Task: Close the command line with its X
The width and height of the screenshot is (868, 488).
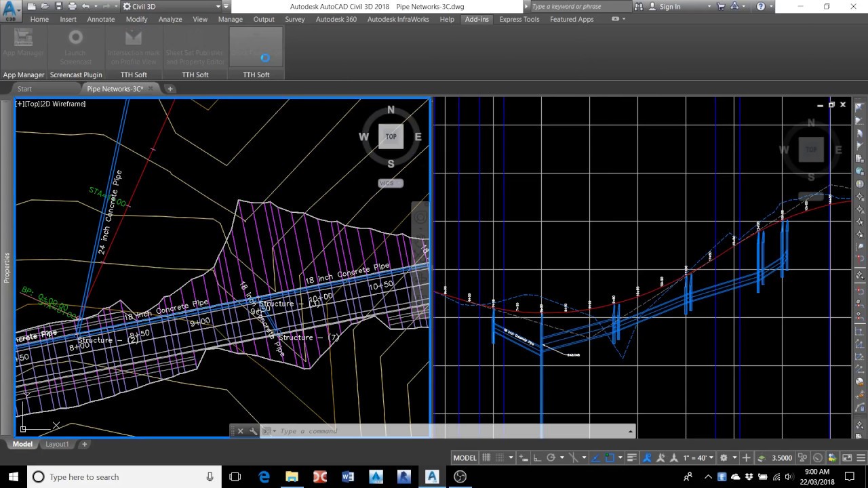Action: click(240, 431)
